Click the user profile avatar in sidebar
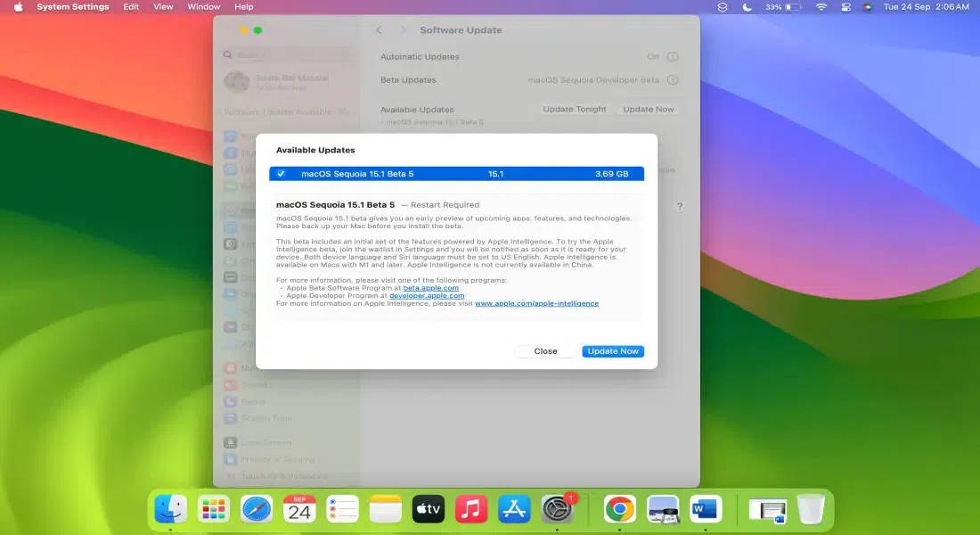The height and width of the screenshot is (535, 980). pos(237,82)
